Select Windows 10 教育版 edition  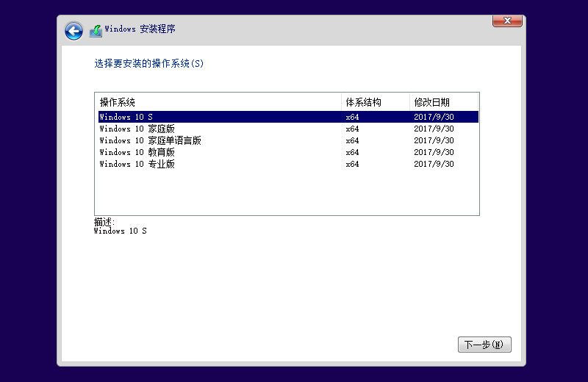[x=288, y=152]
